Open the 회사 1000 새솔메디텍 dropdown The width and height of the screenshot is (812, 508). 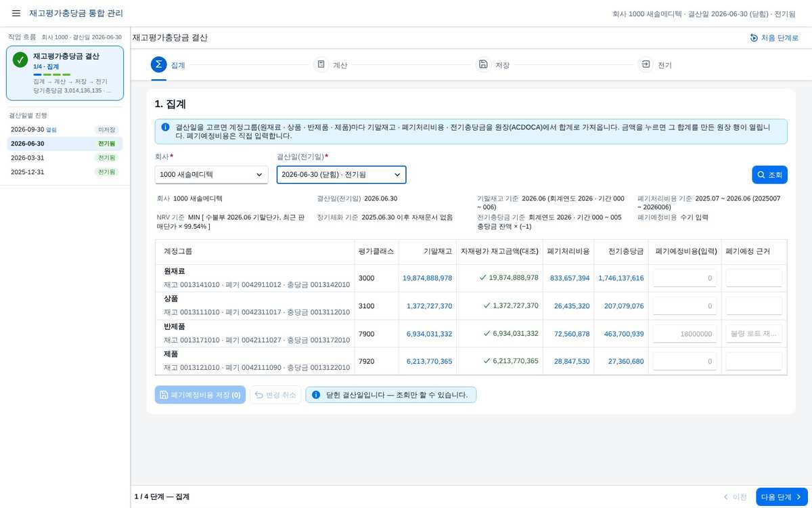212,175
